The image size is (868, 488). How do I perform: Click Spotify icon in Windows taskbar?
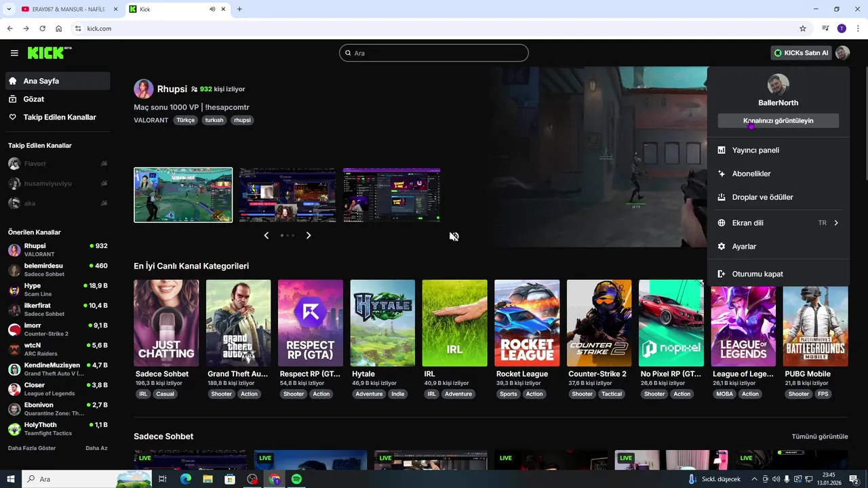pos(296,479)
